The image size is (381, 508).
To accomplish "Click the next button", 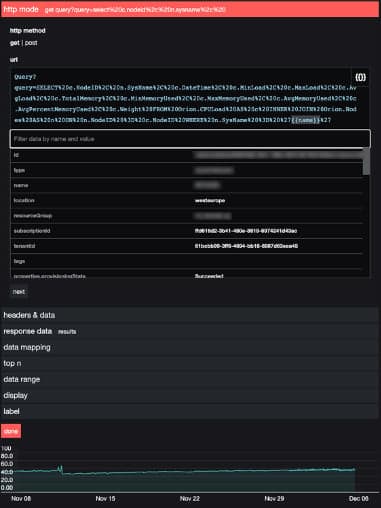I will 19,292.
